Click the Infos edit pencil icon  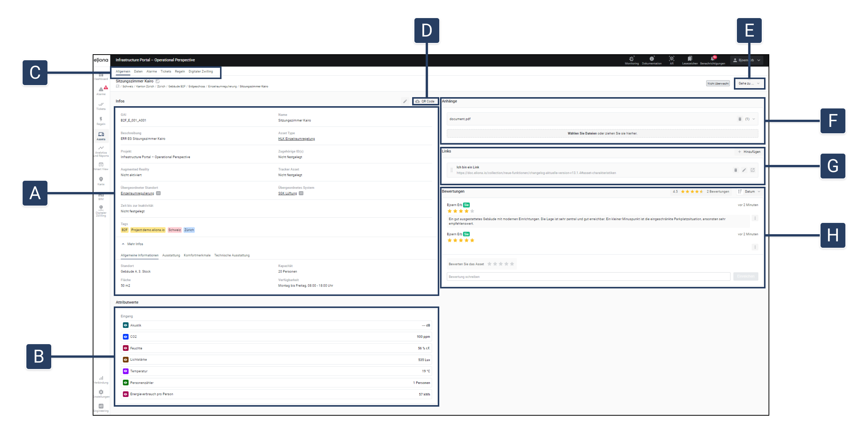tap(405, 101)
